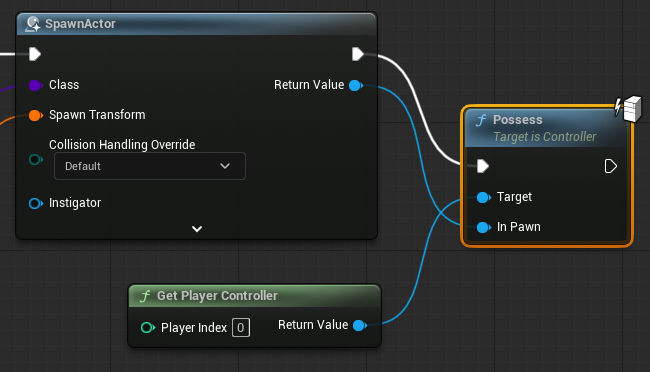Click the Possess output execution pin

(611, 166)
